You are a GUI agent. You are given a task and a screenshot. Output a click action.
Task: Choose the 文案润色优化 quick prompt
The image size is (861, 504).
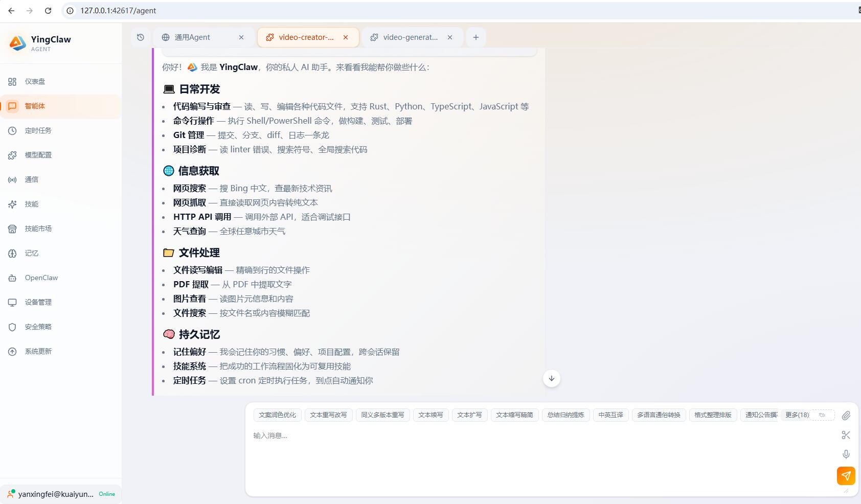tap(277, 415)
